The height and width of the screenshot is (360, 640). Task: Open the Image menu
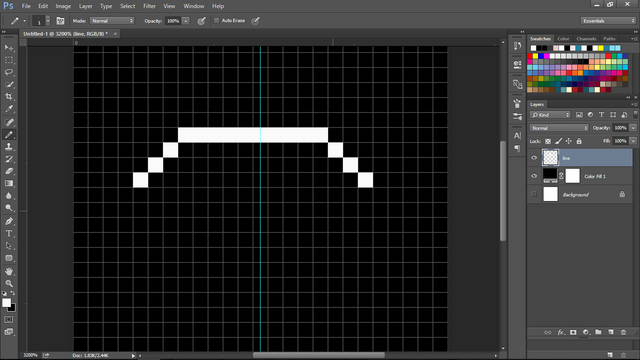click(63, 6)
